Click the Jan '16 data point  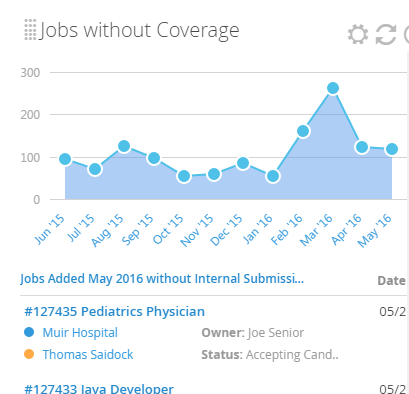coord(273,176)
